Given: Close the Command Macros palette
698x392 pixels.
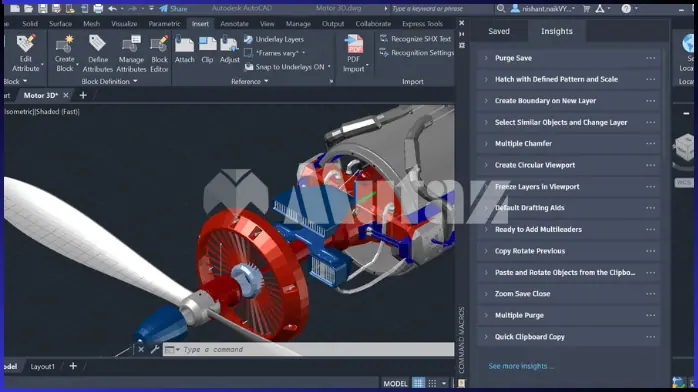Looking at the screenshot, I should [x=462, y=23].
